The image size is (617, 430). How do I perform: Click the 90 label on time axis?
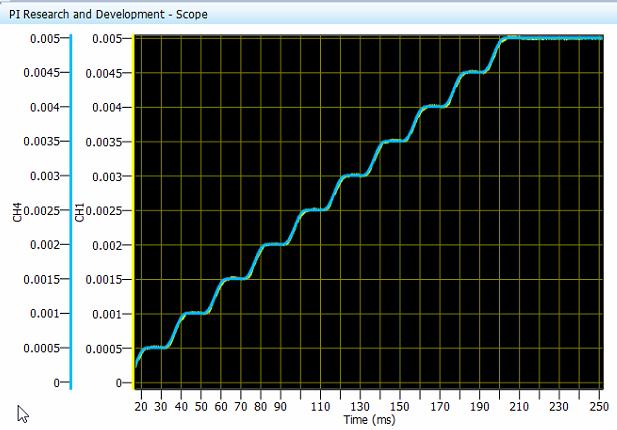pos(280,406)
